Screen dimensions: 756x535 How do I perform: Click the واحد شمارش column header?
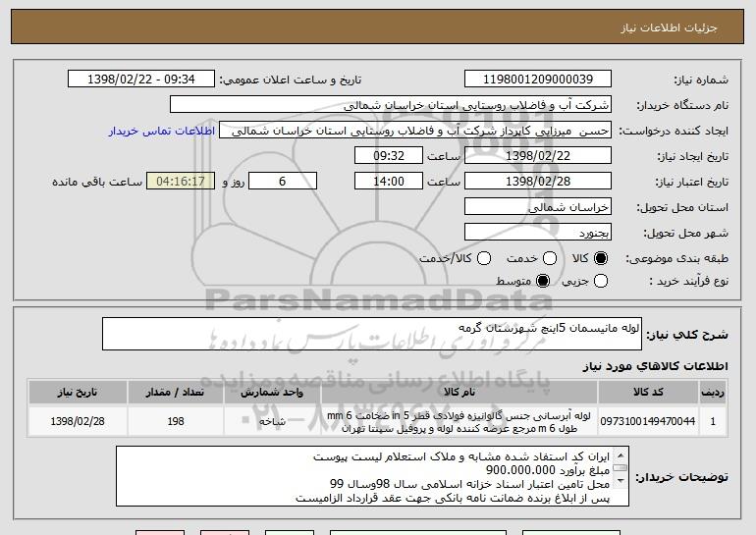[272, 392]
